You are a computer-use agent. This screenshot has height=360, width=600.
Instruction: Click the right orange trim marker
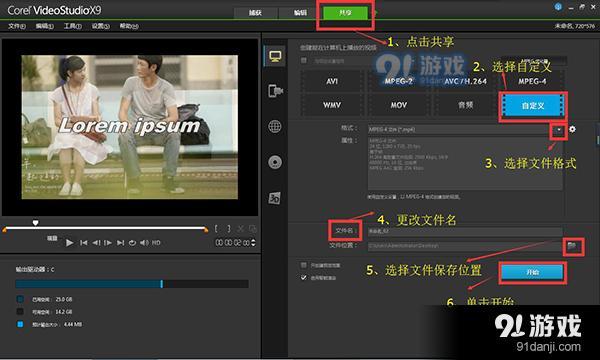click(206, 230)
